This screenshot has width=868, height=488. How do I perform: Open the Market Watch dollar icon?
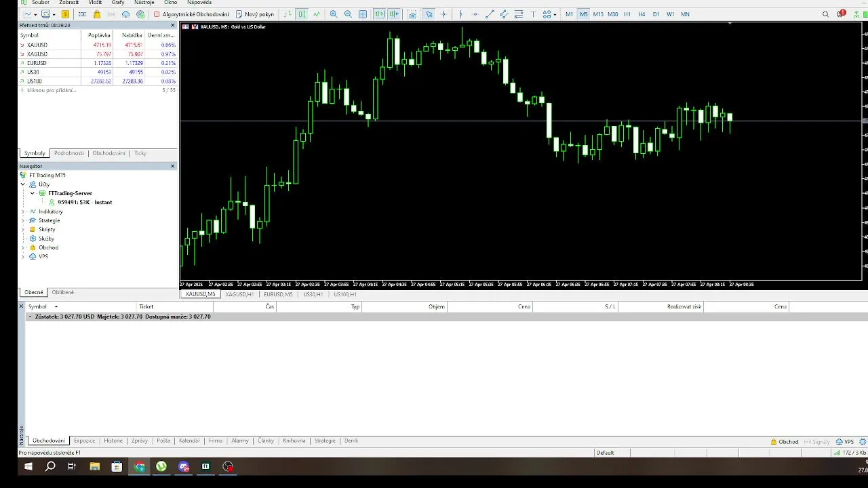[65, 14]
